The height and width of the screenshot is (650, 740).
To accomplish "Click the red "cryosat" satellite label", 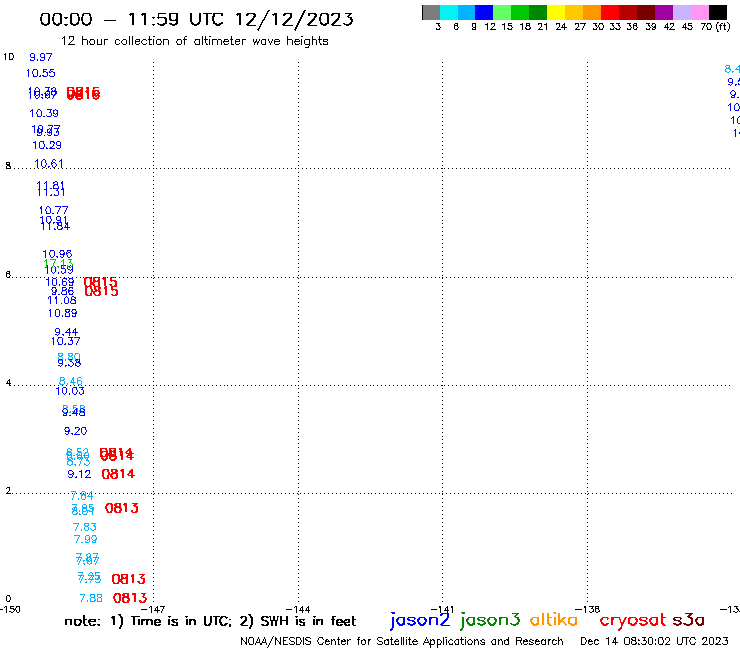I will pyautogui.click(x=633, y=620).
